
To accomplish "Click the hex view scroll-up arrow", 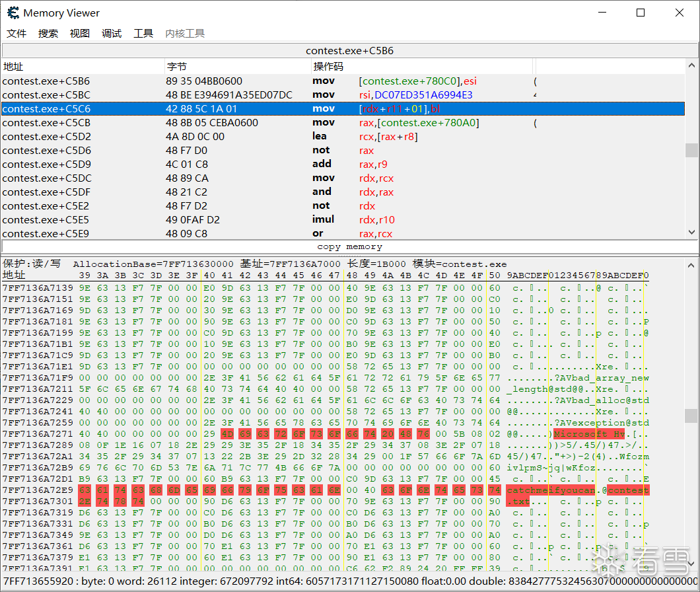I will tap(691, 266).
